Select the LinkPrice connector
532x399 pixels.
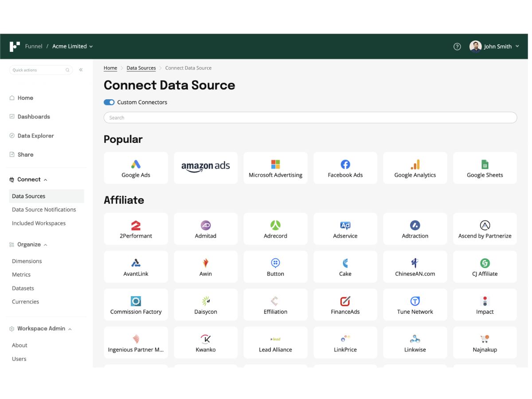tap(345, 343)
